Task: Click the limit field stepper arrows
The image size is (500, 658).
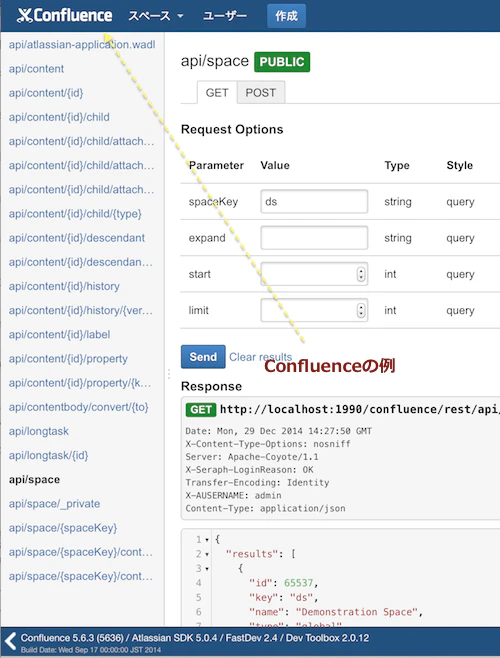Action: (361, 311)
